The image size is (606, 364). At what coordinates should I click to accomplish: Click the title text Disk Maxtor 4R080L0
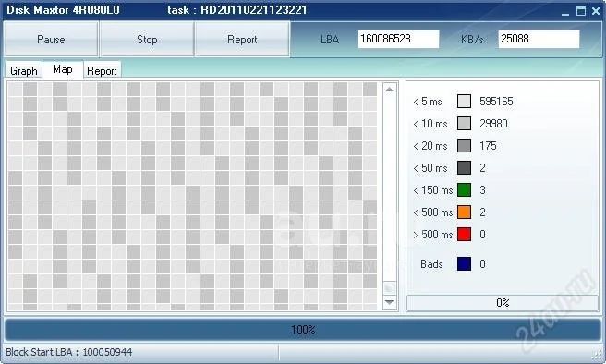(64, 10)
